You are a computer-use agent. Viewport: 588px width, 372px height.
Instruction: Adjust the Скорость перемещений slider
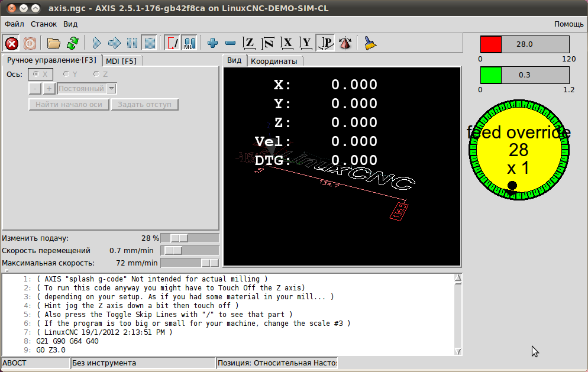[x=190, y=251]
